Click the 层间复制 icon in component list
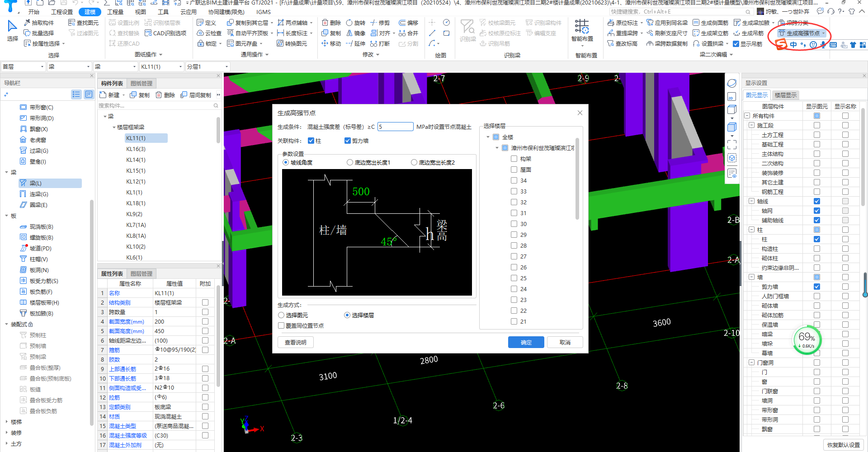This screenshot has height=452, width=868. coord(184,95)
